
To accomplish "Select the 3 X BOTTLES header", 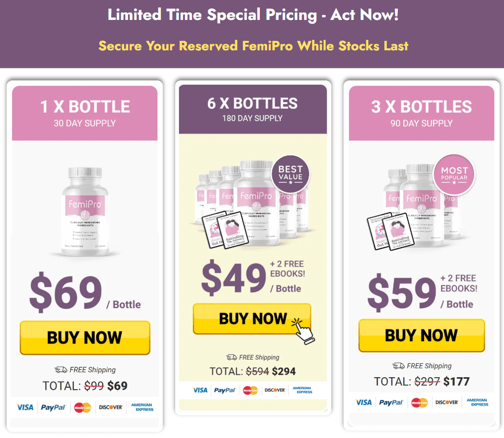I will (421, 113).
